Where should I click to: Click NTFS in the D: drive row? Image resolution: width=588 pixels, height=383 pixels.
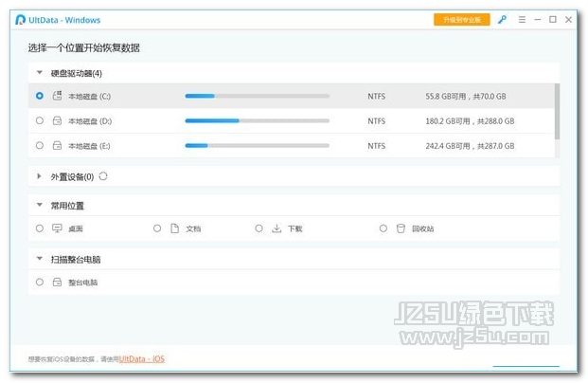point(376,121)
